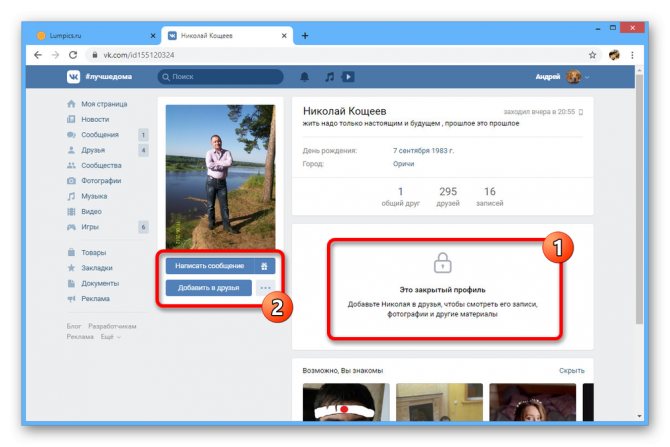Hide suggestions with the Скрыть link

tap(571, 371)
